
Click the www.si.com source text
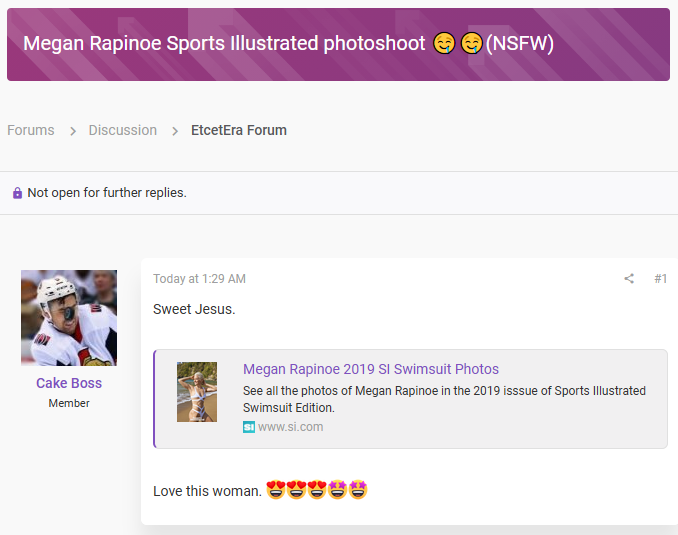point(291,427)
